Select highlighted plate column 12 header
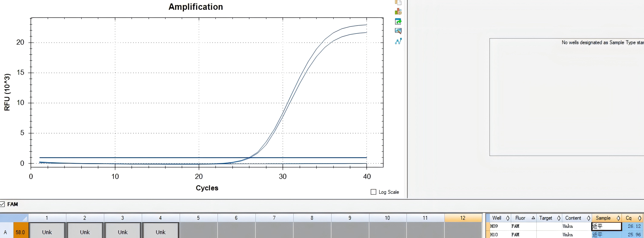Image resolution: width=644 pixels, height=238 pixels. [x=463, y=218]
